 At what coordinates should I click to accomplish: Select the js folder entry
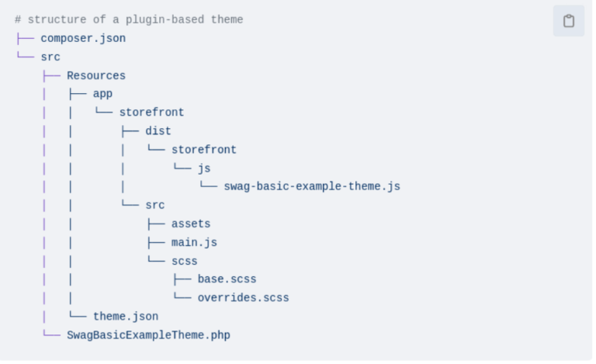pos(204,168)
